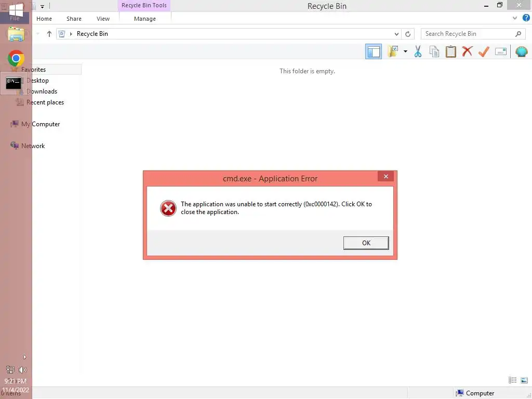Image resolution: width=532 pixels, height=399 pixels.
Task: Select My Computer in navigation pane
Action: pyautogui.click(x=41, y=124)
